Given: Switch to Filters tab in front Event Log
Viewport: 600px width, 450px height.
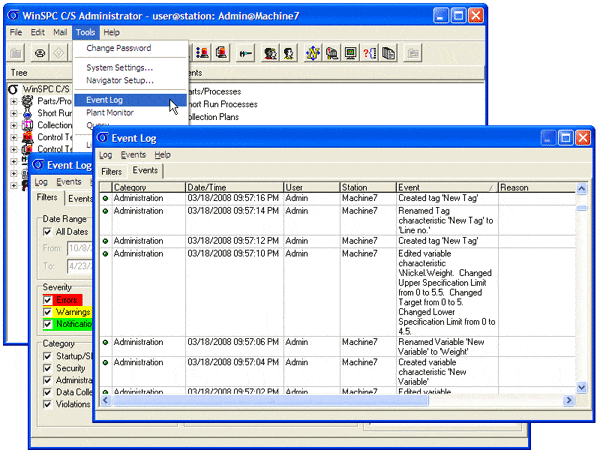Looking at the screenshot, I should (111, 171).
